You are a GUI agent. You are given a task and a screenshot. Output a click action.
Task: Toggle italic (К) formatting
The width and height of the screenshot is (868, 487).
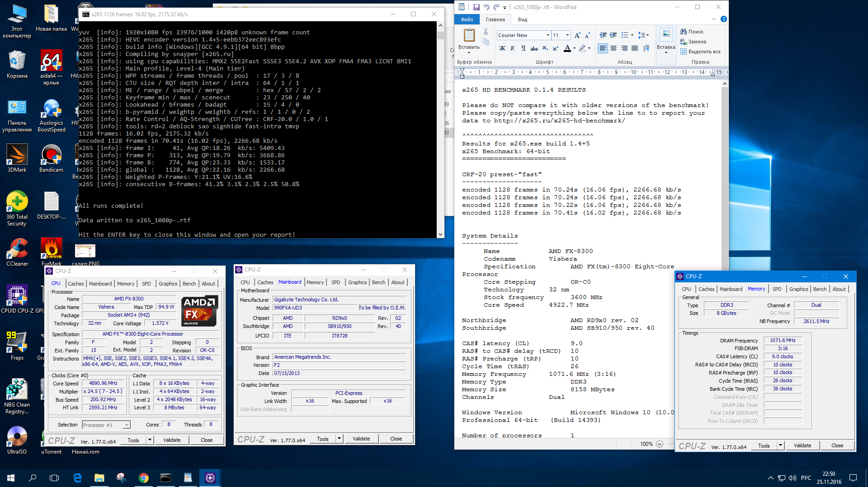pos(513,48)
